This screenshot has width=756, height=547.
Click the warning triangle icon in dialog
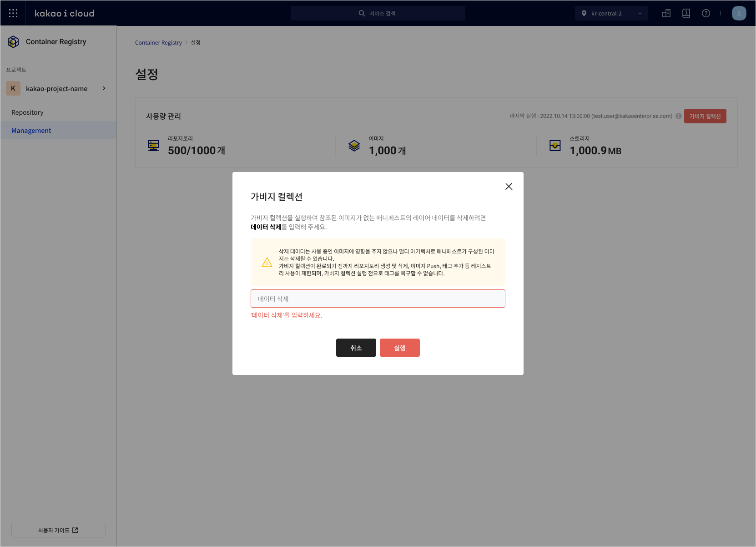point(267,263)
